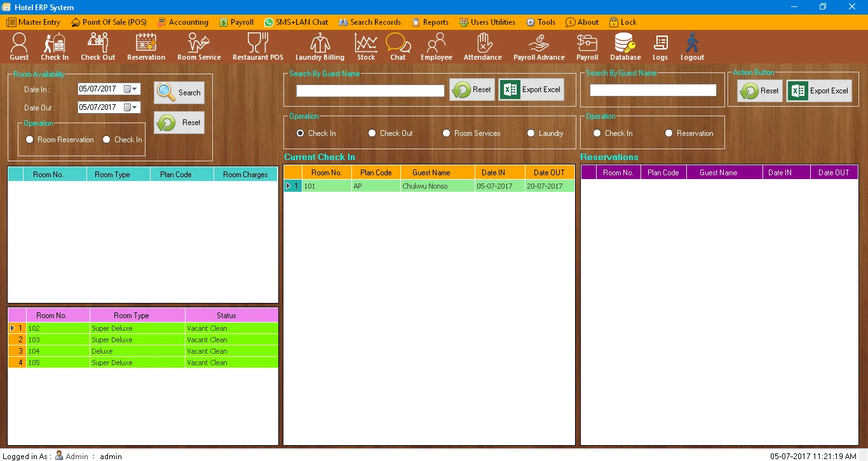Open the Payroll briefcase icon in toolbar
Image resolution: width=868 pixels, height=461 pixels.
tap(587, 47)
